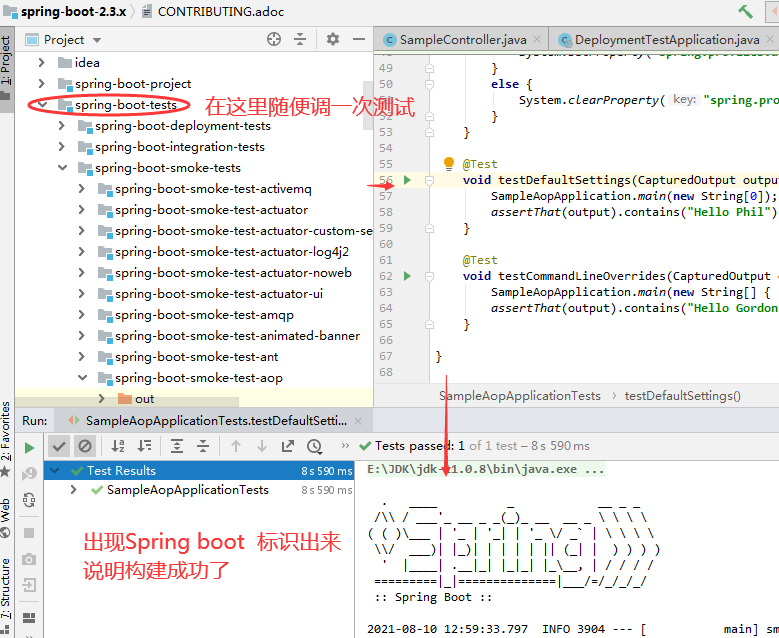779x638 pixels.
Task: Sort test results alphabetically
Action: coord(118,446)
